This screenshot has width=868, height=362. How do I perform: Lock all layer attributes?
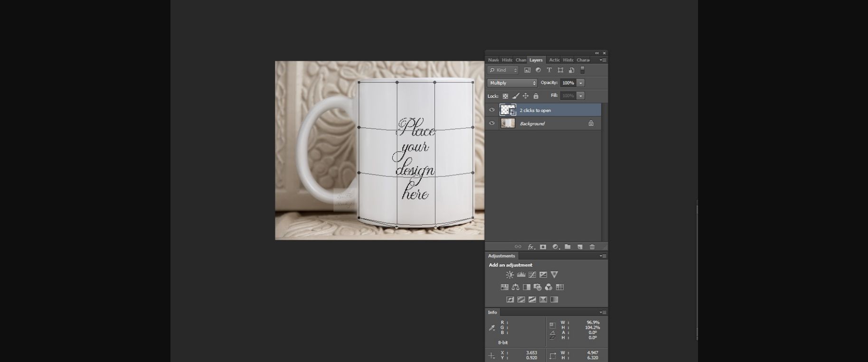click(536, 96)
